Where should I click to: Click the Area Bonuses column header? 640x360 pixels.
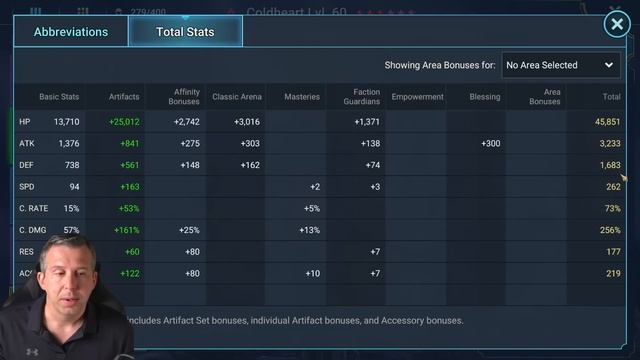545,97
